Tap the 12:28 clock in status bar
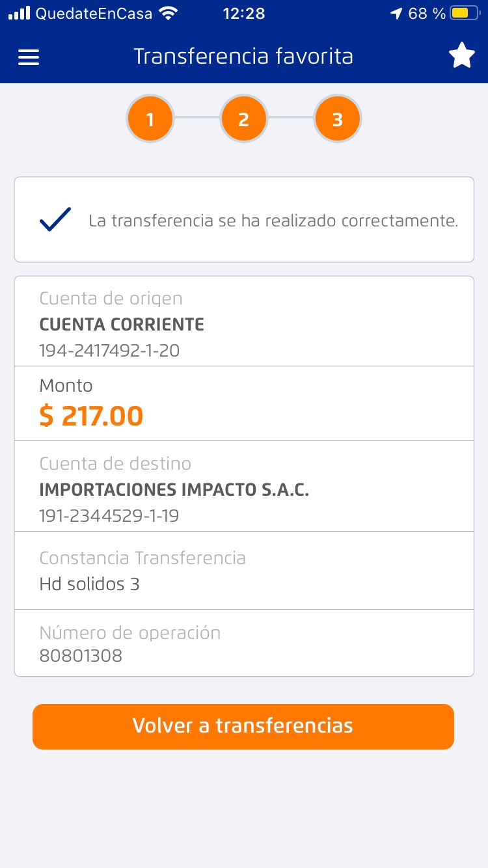The height and width of the screenshot is (868, 488). pos(244,14)
